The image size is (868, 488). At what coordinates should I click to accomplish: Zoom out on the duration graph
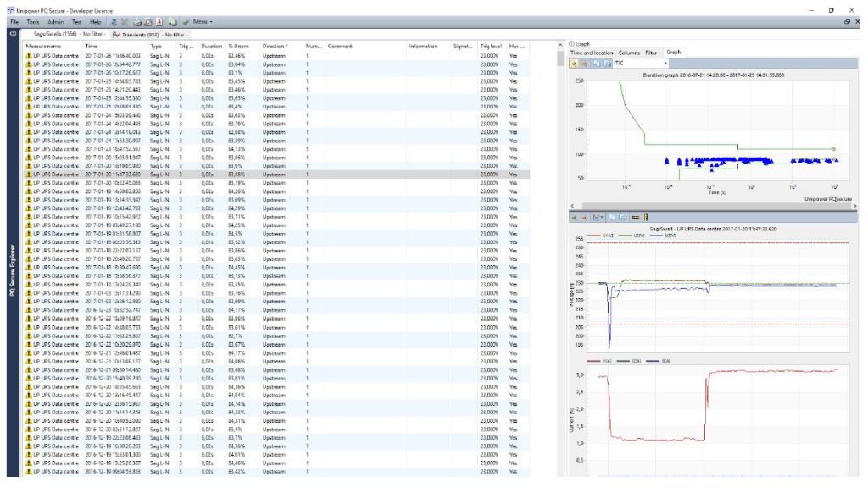(x=584, y=64)
